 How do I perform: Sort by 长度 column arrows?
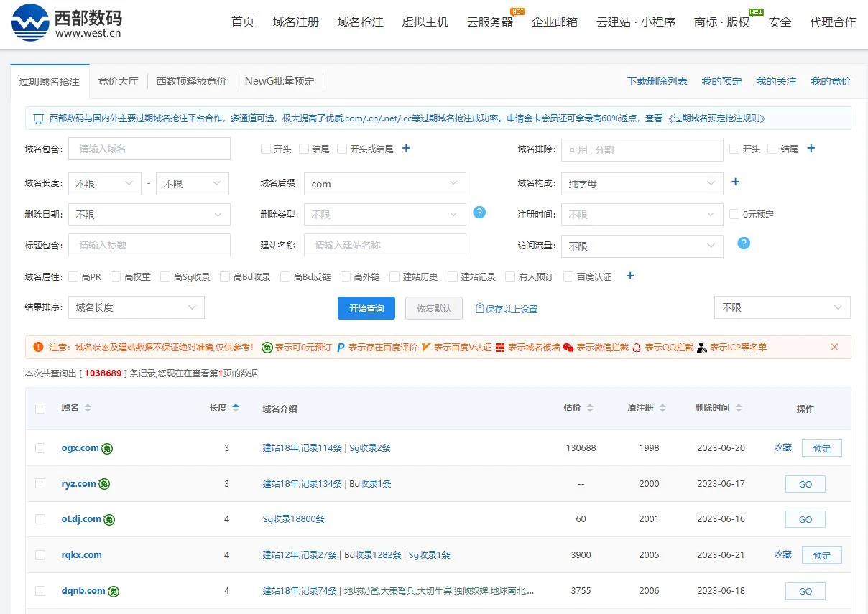[x=236, y=408]
